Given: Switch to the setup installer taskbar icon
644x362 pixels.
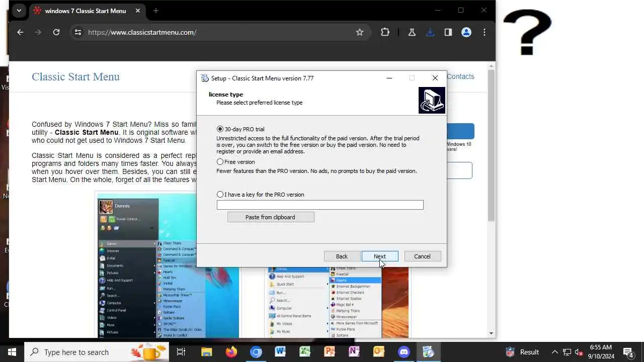Looking at the screenshot, I should (x=428, y=352).
